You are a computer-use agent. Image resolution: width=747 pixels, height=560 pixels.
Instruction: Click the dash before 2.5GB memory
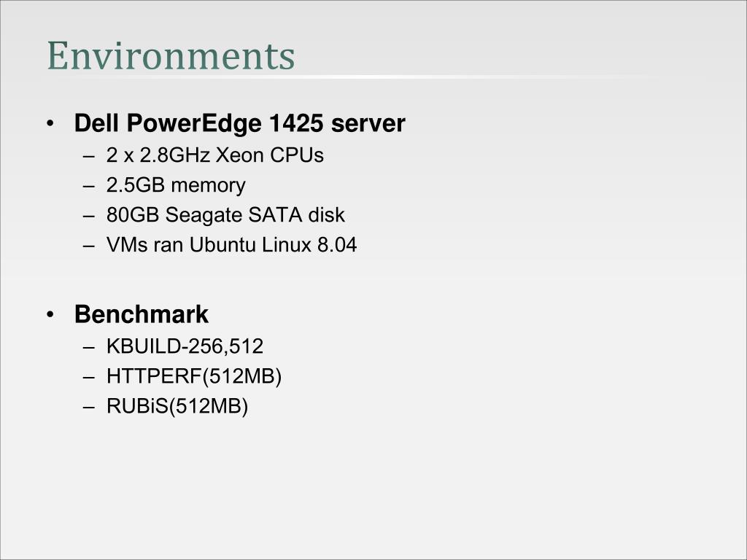(89, 186)
